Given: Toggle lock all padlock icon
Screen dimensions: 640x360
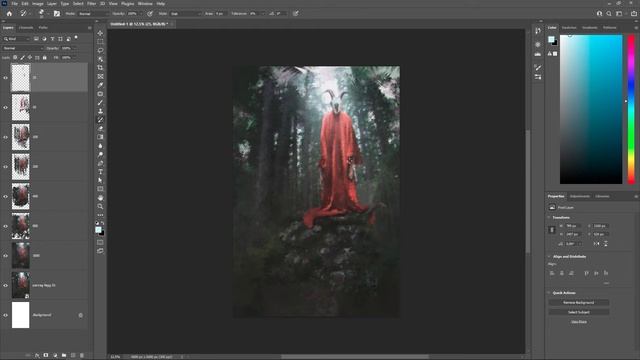Looking at the screenshot, I should coord(44,58).
